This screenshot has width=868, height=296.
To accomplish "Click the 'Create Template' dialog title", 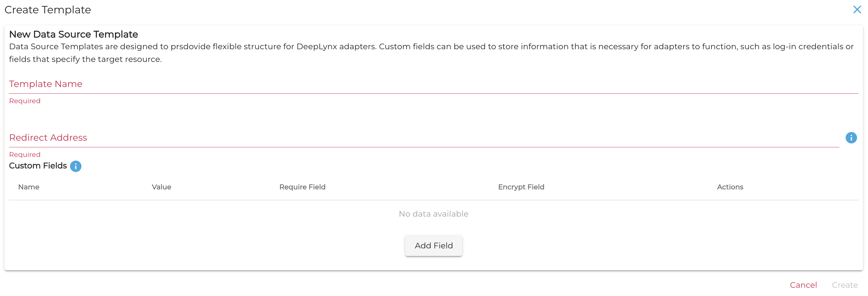I will (48, 10).
